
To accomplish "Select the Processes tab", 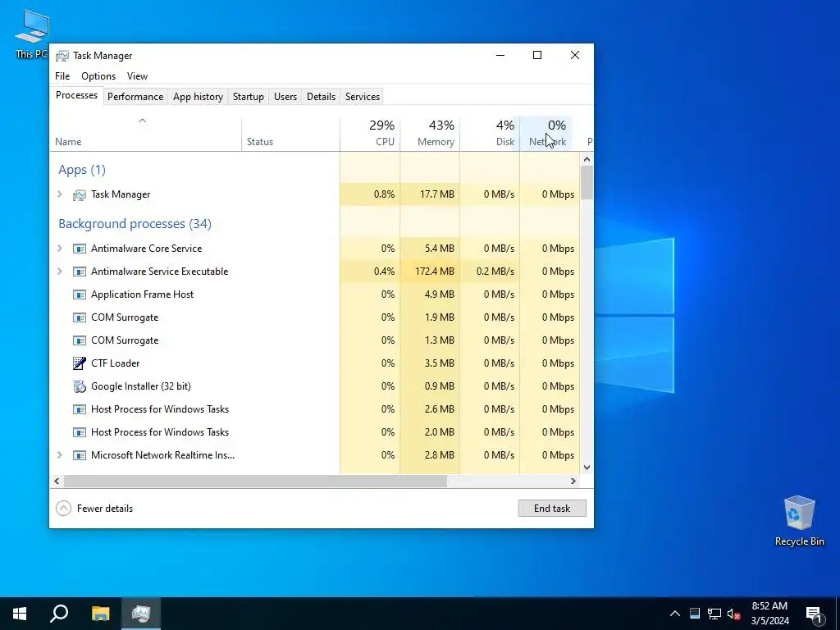I will pos(76,95).
